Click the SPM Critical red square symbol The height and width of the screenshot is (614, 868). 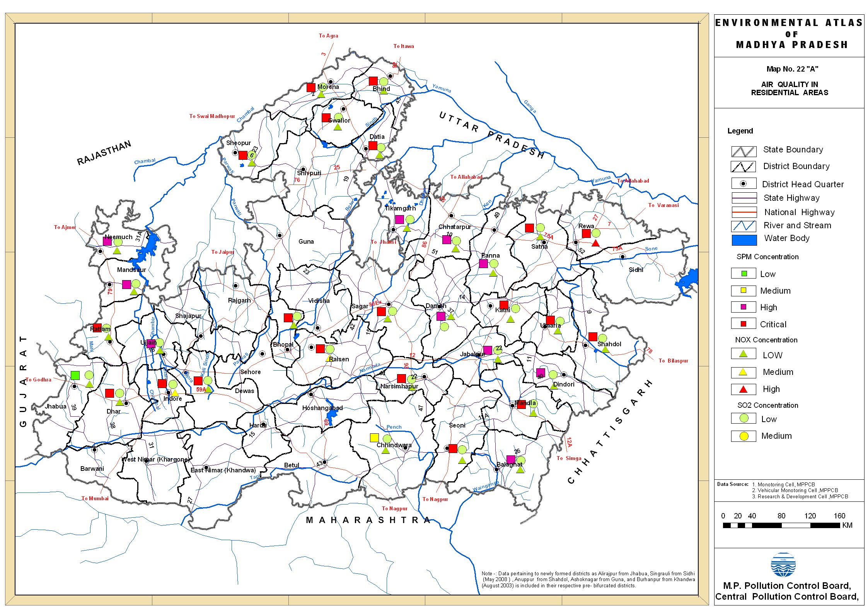[744, 324]
